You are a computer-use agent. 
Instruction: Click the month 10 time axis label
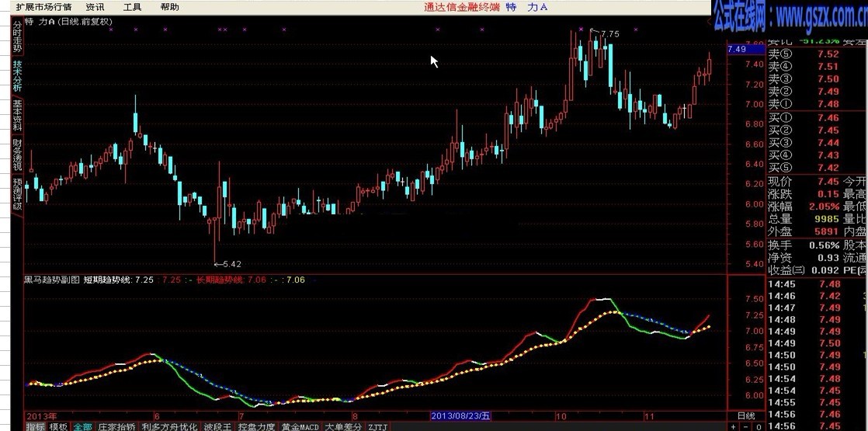click(x=561, y=416)
